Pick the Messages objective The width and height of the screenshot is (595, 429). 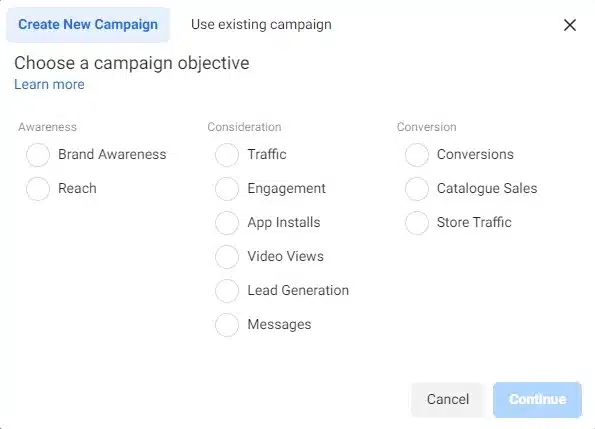pos(227,325)
